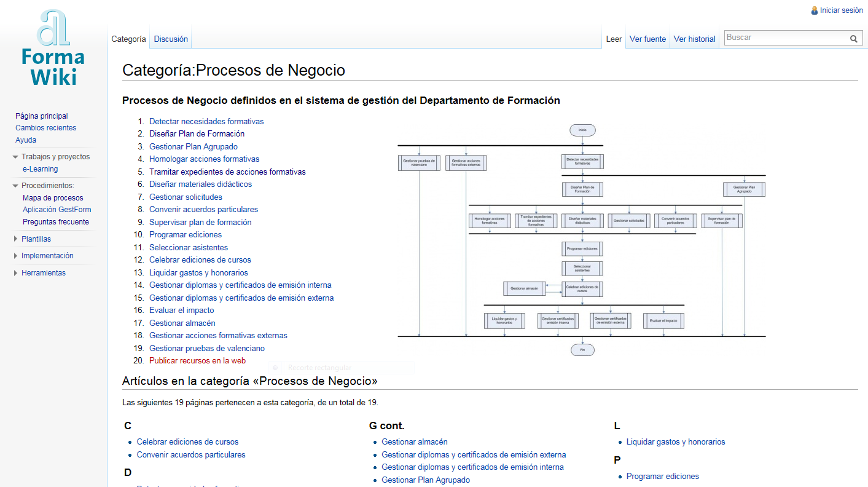The image size is (868, 487).
Task: Click the FormaWiki logo
Action: pos(53,49)
